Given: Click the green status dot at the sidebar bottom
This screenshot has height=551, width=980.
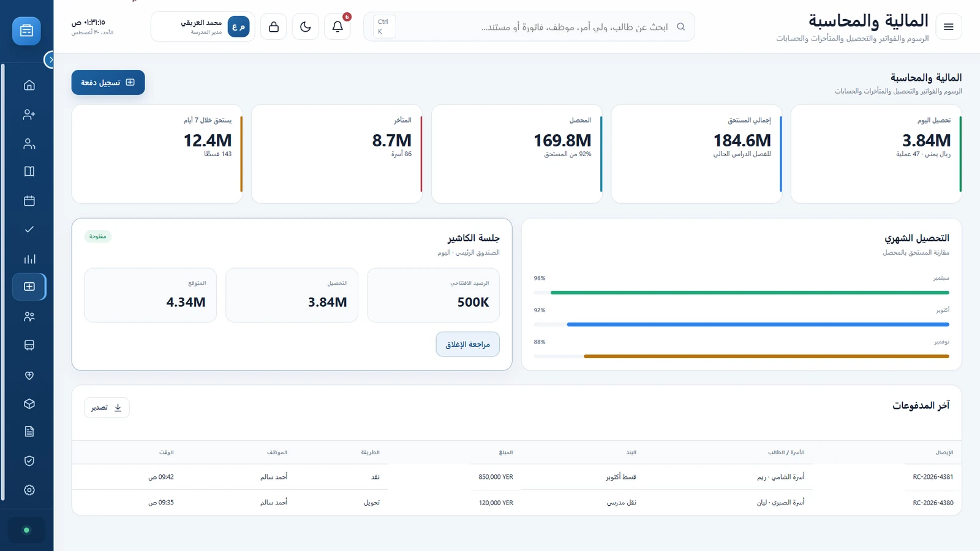Looking at the screenshot, I should tap(26, 530).
